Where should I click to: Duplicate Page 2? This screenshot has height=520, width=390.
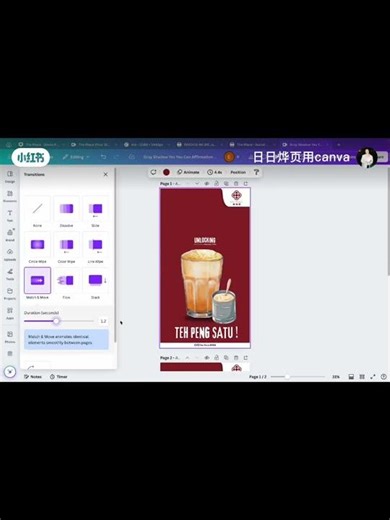pos(226,358)
